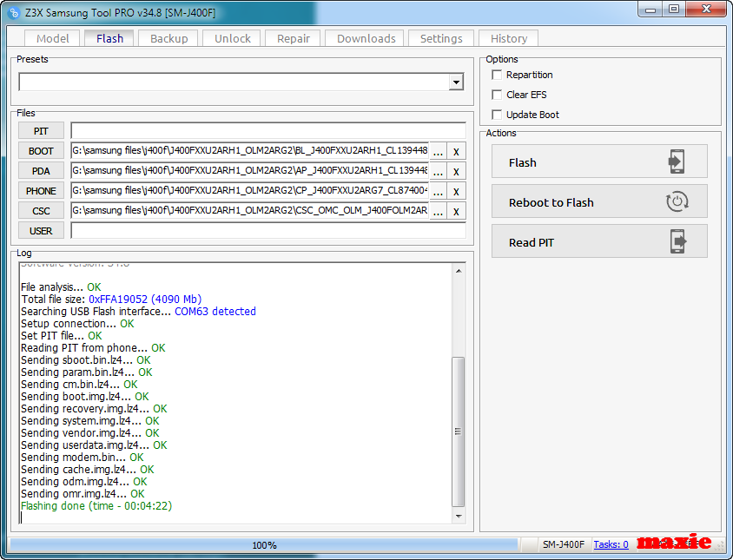Clear the BOOT file path with X
This screenshot has height=560, width=733.
point(456,151)
